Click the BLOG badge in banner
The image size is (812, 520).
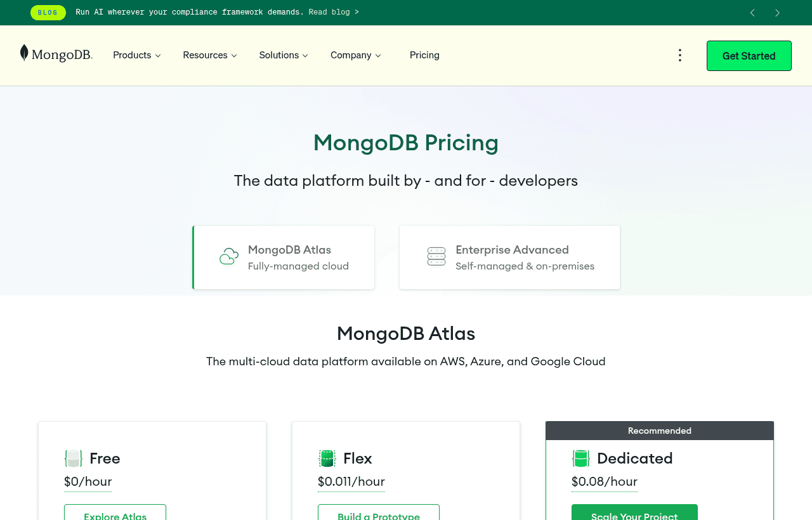[48, 13]
